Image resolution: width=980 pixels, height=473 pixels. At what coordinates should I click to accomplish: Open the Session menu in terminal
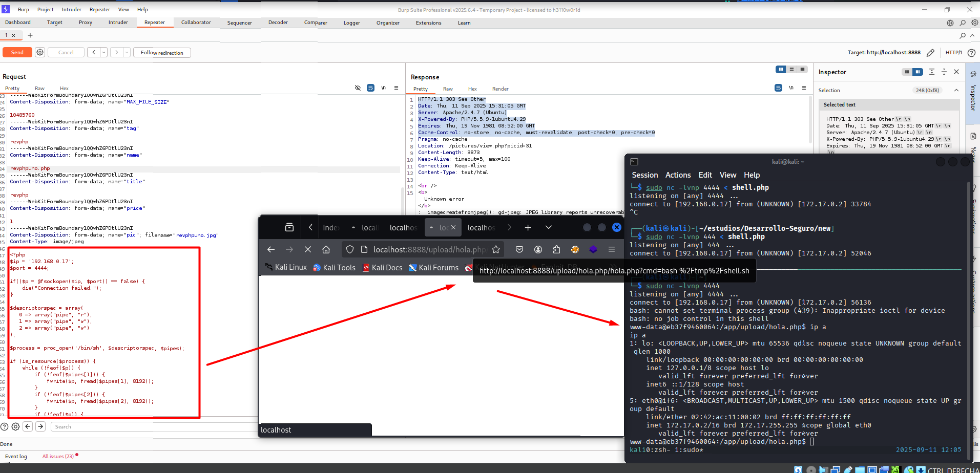pos(644,175)
